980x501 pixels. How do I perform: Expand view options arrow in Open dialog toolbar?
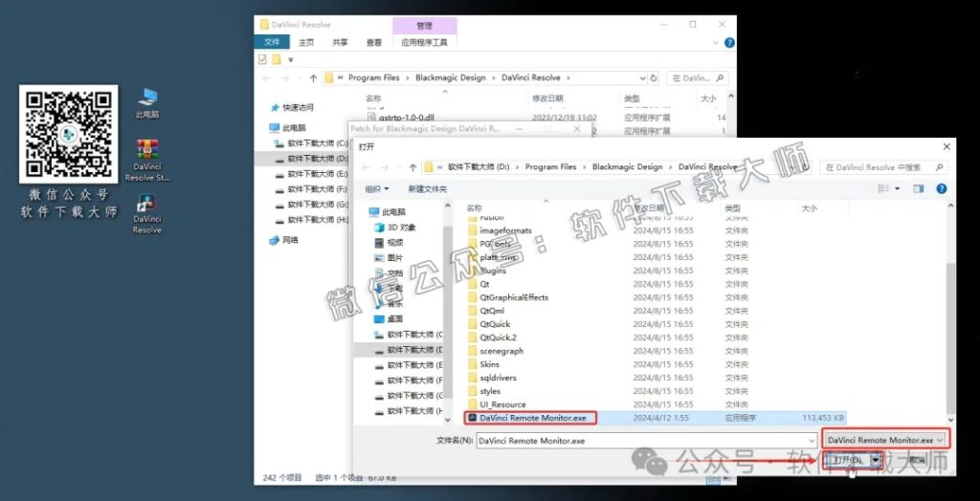(x=898, y=188)
